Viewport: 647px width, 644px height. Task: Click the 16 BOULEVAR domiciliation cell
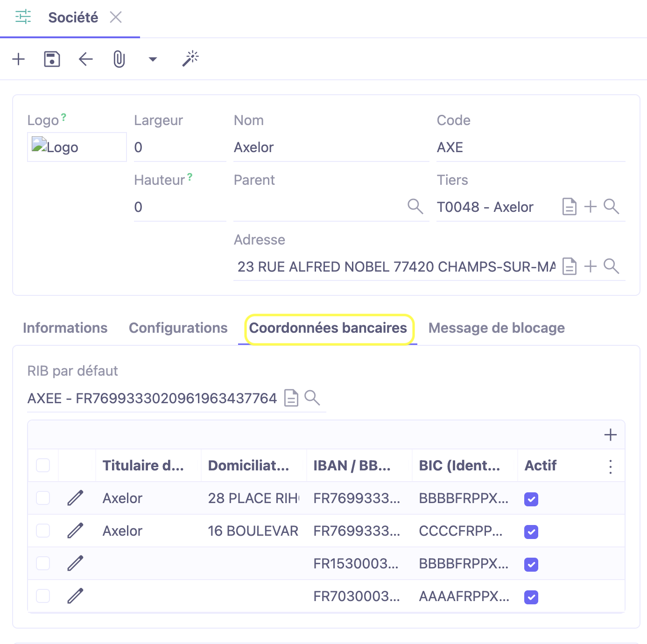click(x=254, y=531)
